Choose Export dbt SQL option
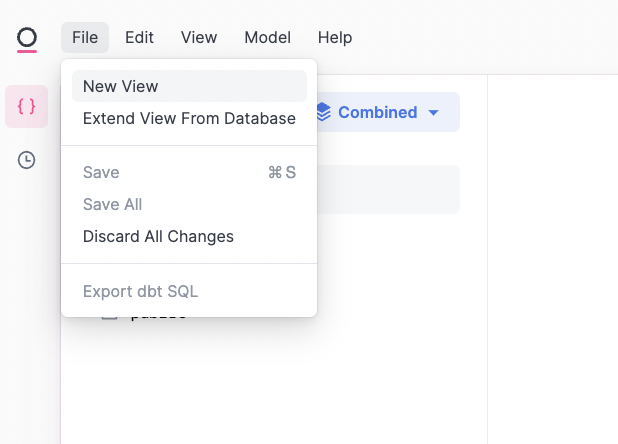Viewport: 618px width, 444px height. point(140,292)
